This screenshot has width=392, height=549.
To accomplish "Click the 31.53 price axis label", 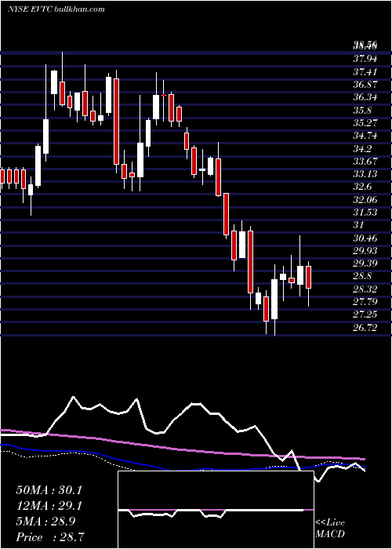I will 365,213.
